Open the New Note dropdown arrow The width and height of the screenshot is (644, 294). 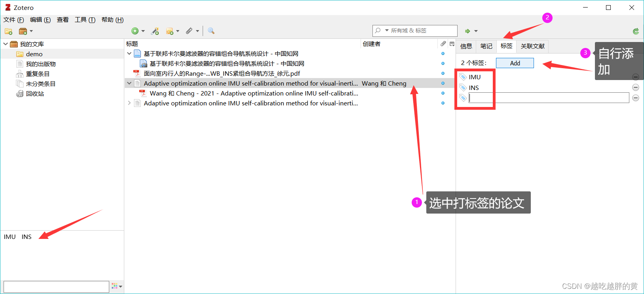(178, 31)
